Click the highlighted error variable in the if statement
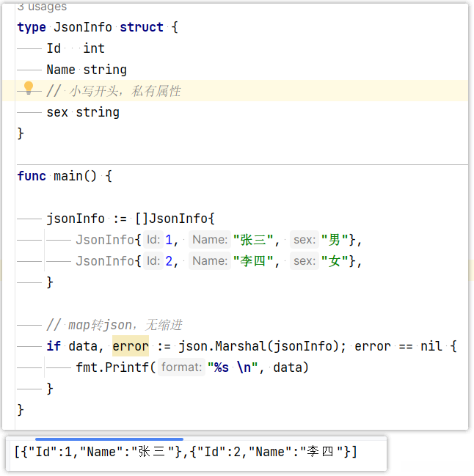Viewport: 474px width, 476px height. pyautogui.click(x=131, y=346)
